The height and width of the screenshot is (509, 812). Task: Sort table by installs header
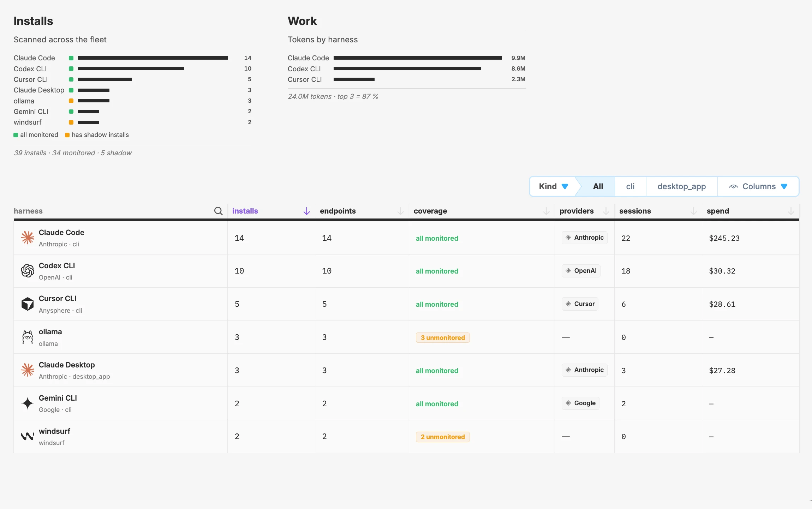245,211
